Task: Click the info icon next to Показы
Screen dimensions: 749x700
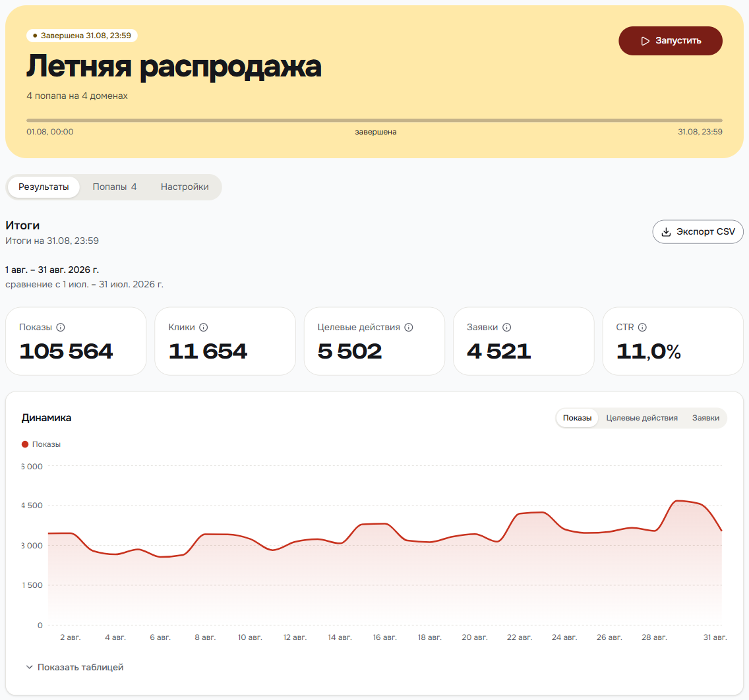Action: point(61,328)
